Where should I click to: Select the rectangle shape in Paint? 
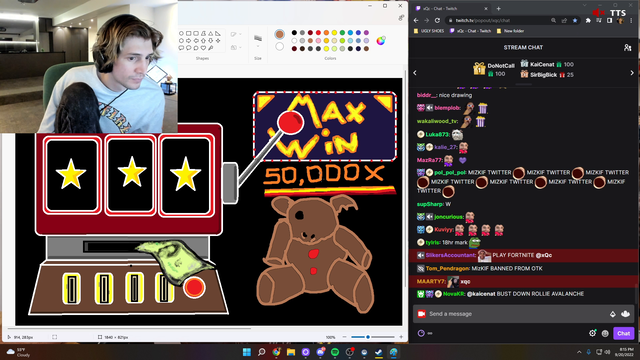[189, 33]
